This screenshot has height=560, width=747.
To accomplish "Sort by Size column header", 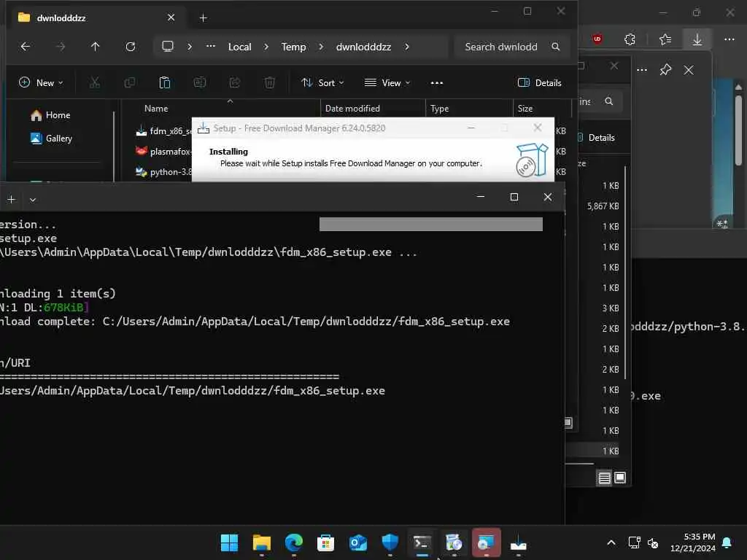I will click(525, 109).
